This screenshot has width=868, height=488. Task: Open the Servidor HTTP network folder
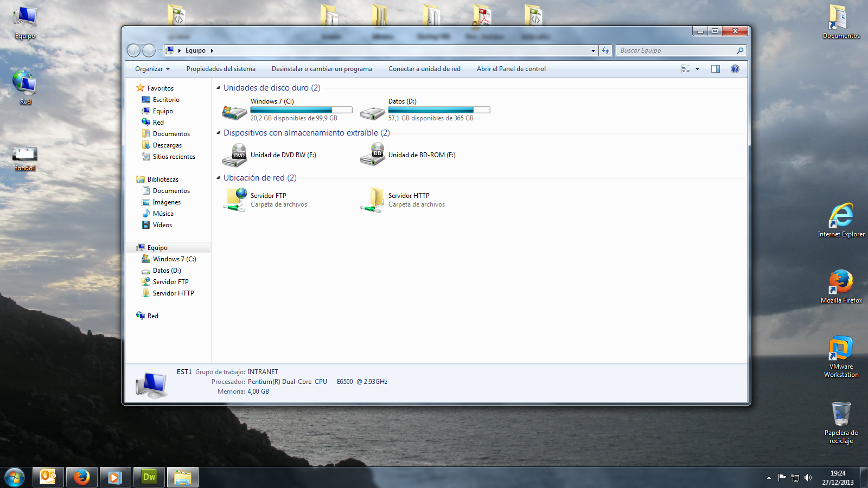click(372, 200)
